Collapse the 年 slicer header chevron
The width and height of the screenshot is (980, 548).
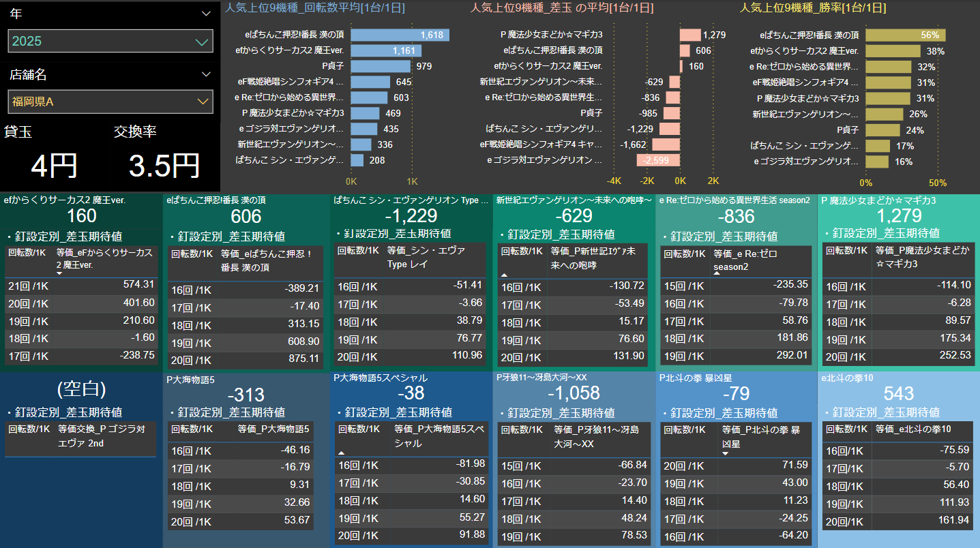(x=207, y=14)
